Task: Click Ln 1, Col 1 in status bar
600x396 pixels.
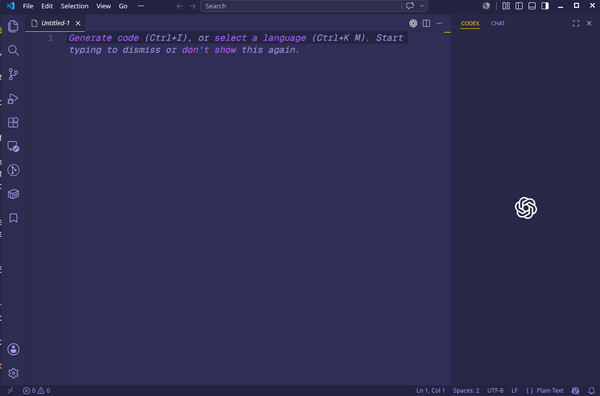Action: tap(430, 391)
